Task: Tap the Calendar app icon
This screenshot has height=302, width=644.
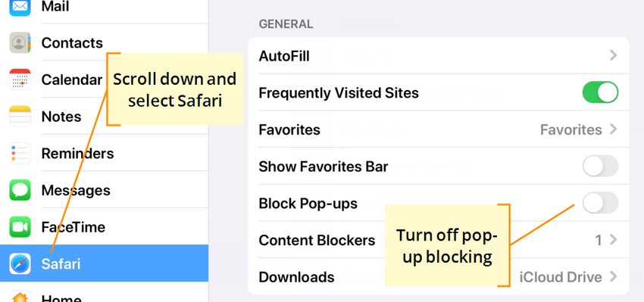Action: [x=20, y=79]
